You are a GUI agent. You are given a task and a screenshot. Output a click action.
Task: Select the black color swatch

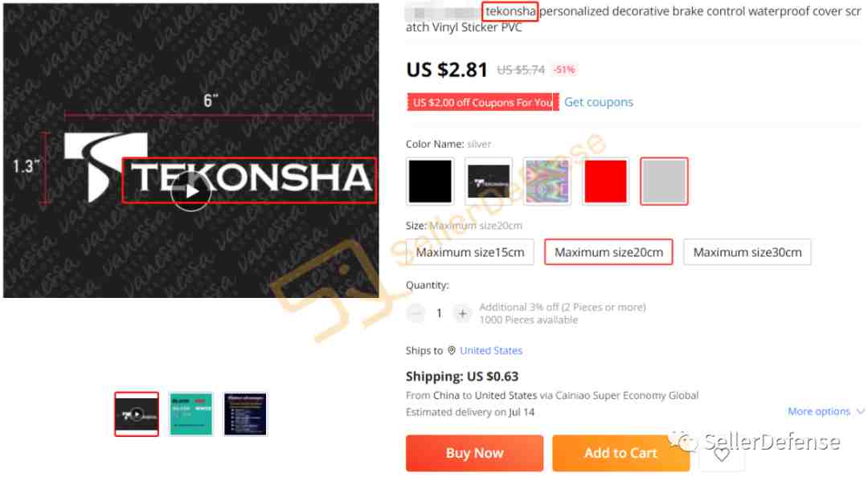(x=429, y=181)
